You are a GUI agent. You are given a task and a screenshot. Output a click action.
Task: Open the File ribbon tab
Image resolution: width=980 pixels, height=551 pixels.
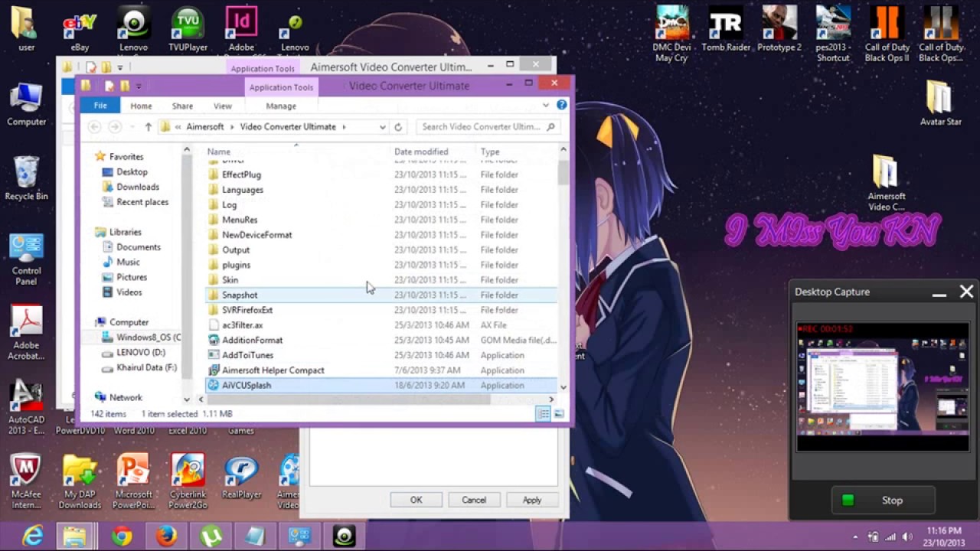[x=100, y=106]
